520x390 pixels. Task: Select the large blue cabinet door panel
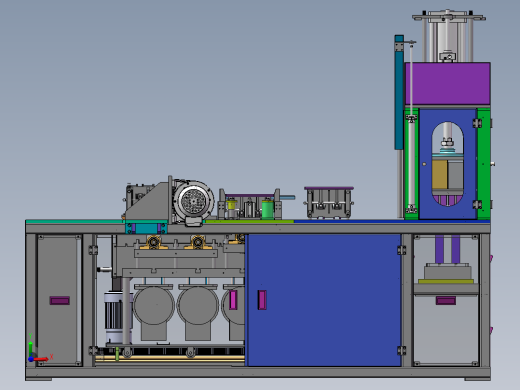pyautogui.click(x=324, y=300)
